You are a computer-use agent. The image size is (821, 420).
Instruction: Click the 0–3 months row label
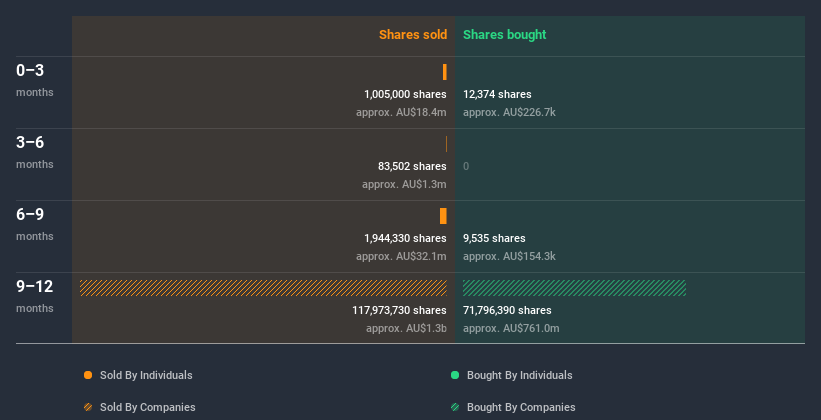click(x=35, y=80)
